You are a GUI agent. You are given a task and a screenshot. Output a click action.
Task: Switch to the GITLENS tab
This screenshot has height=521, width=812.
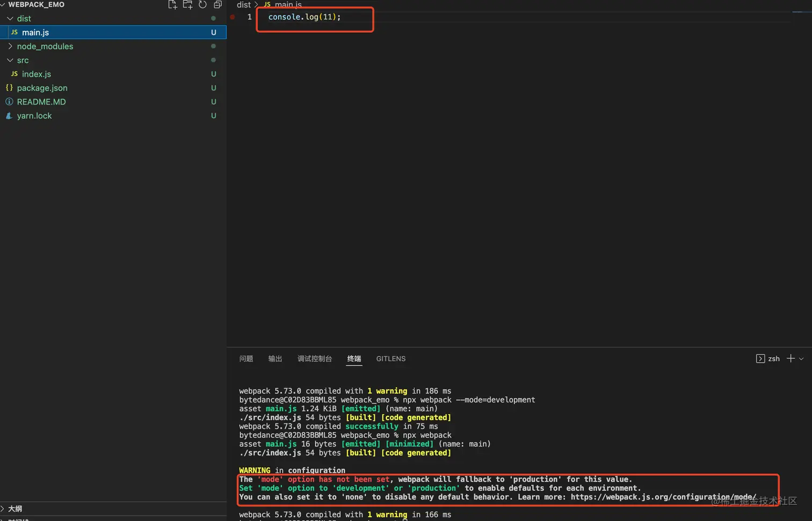pyautogui.click(x=391, y=358)
